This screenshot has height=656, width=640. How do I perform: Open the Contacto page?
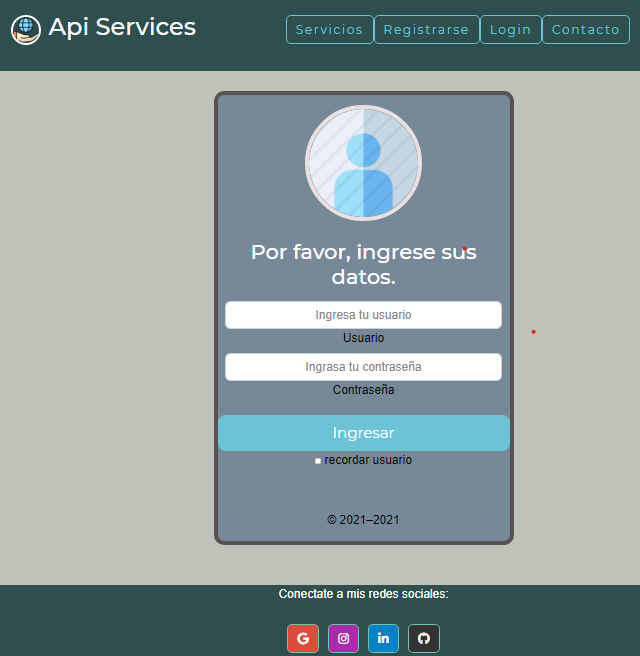coord(585,30)
